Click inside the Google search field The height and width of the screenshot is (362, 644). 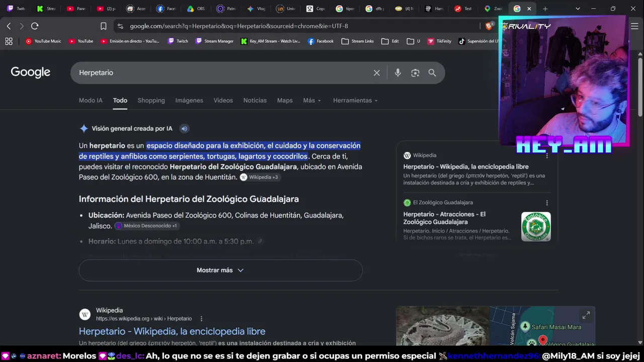(x=221, y=73)
